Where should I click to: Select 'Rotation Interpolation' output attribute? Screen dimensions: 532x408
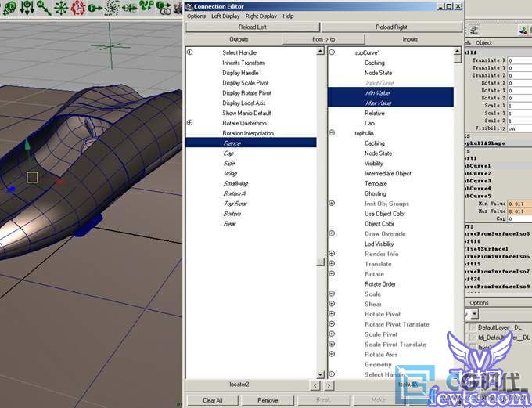pyautogui.click(x=248, y=133)
